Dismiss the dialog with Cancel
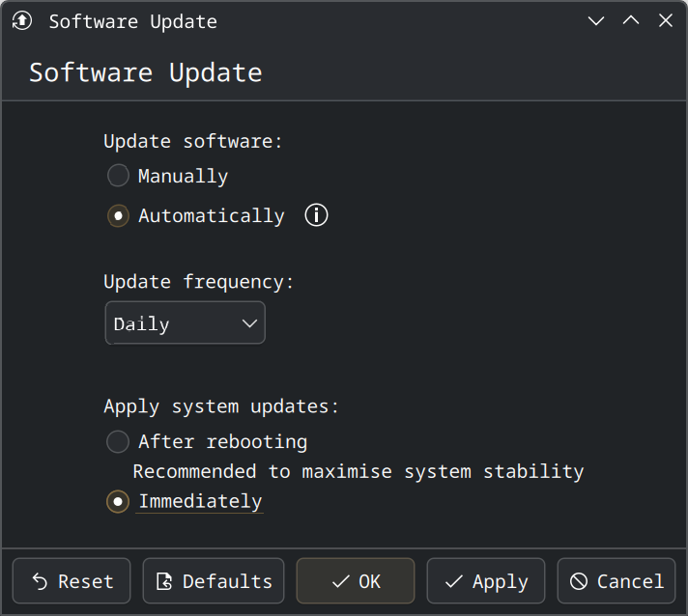 coord(616,581)
